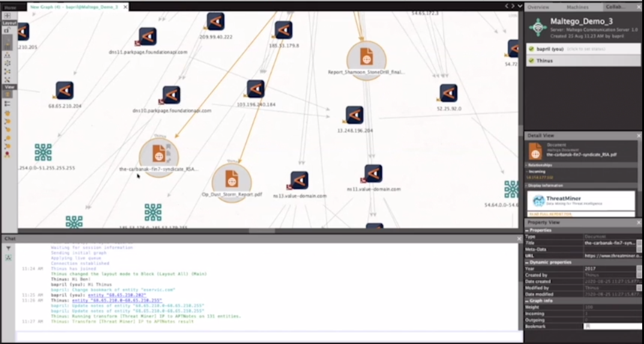644x344 pixels.
Task: Switch to the Home tab
Action: [10, 7]
